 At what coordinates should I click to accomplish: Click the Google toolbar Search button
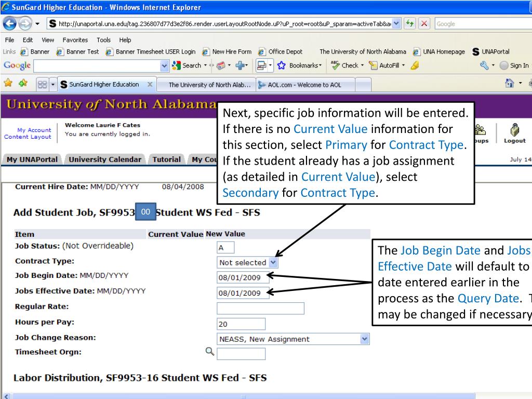[x=187, y=65]
